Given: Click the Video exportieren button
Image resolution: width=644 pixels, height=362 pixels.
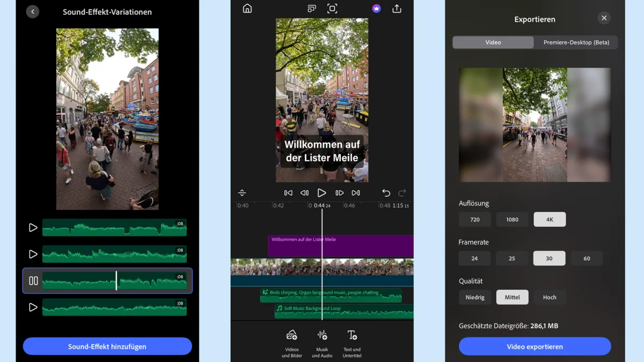Looking at the screenshot, I should click(x=535, y=346).
